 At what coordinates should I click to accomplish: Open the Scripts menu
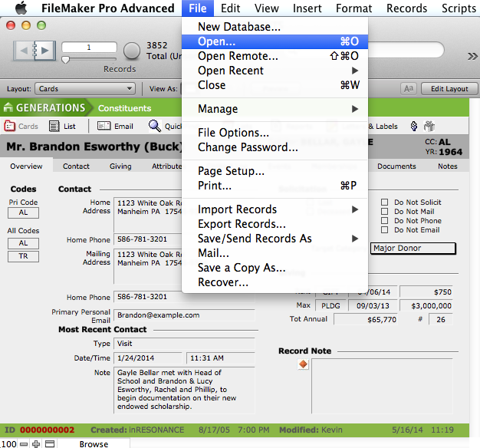[x=459, y=8]
